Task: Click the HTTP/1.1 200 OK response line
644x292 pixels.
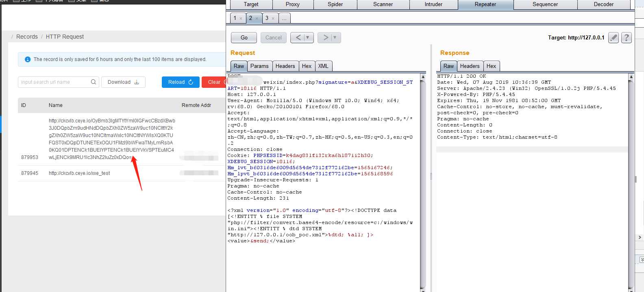Action: pyautogui.click(x=461, y=76)
